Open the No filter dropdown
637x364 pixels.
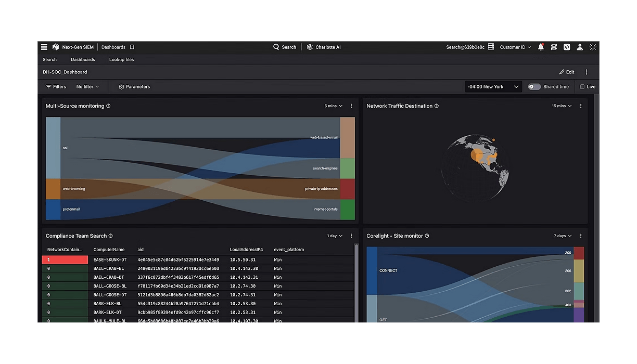[87, 87]
